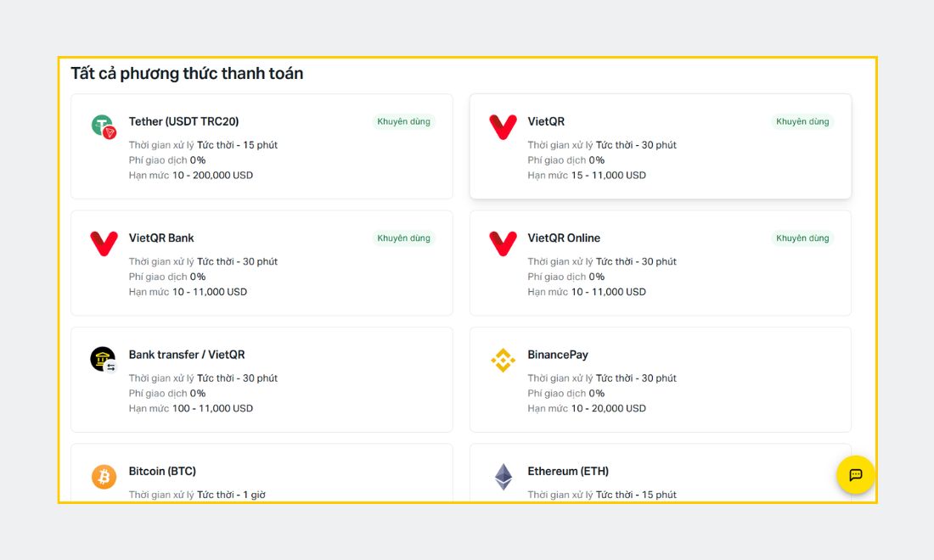Click the BinancePay diamond logo
934x560 pixels.
coord(503,360)
